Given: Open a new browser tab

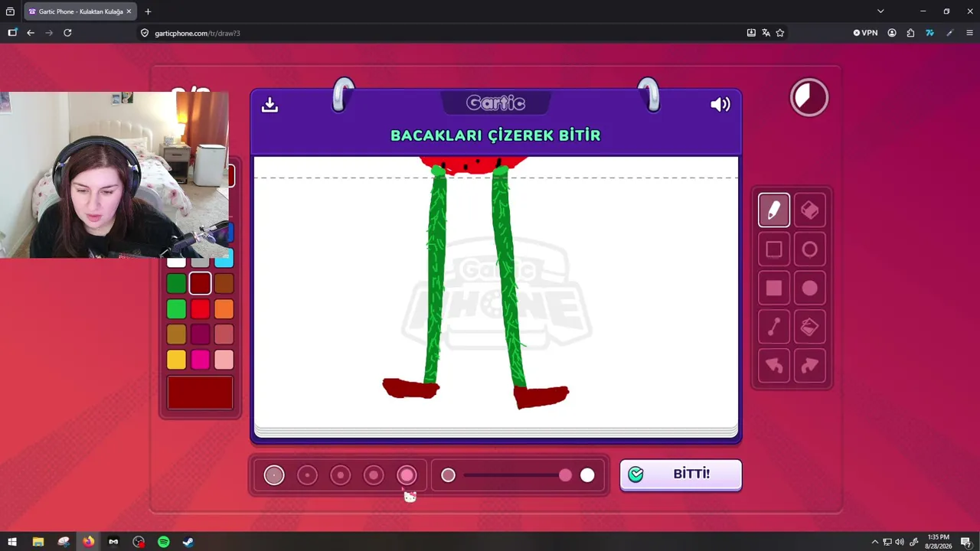Looking at the screenshot, I should (148, 11).
